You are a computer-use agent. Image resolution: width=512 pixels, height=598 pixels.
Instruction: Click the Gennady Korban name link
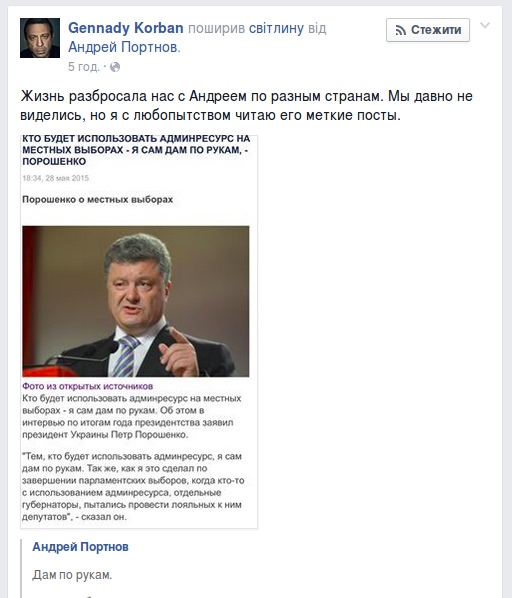pos(126,28)
